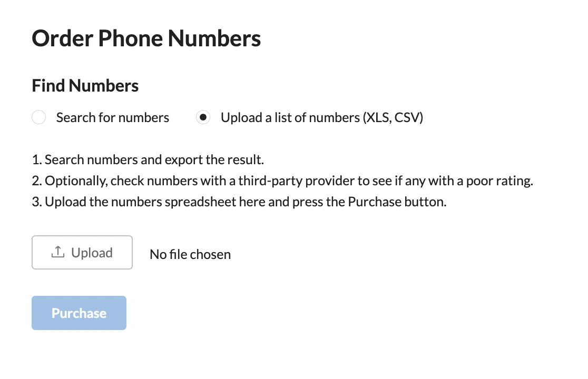588x379 pixels.
Task: Click instruction step 2 about third-party provider
Action: tap(282, 181)
